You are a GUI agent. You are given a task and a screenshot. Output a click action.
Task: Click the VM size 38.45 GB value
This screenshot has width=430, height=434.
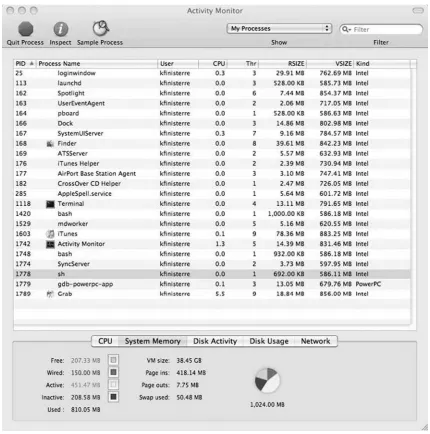189,360
